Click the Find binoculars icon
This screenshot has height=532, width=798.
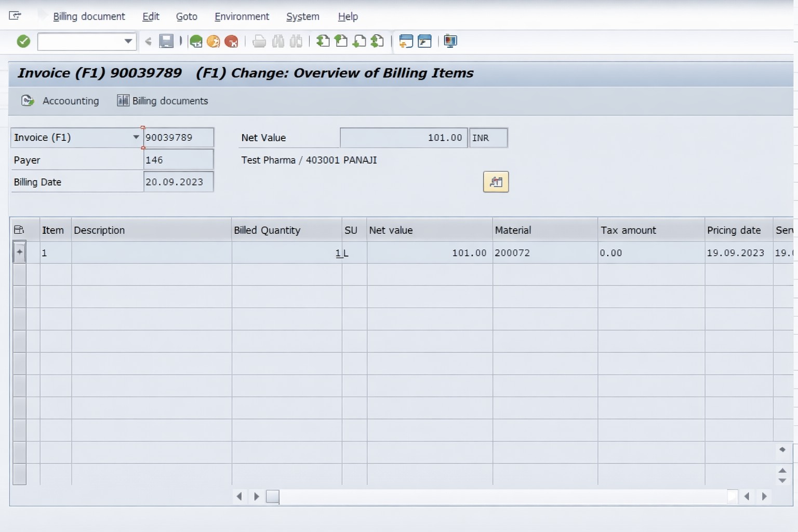[x=278, y=42]
